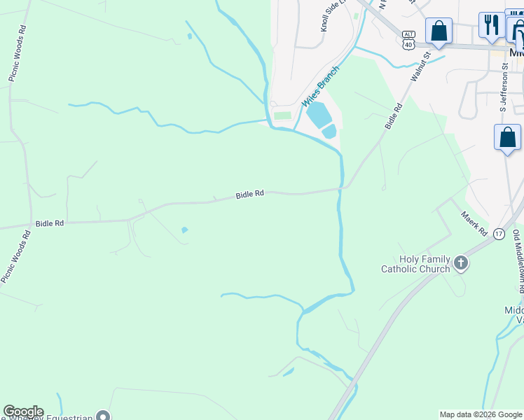Screen dimensions: 524x420
Task: Click the central Bidle Rd label
Action: coord(249,195)
